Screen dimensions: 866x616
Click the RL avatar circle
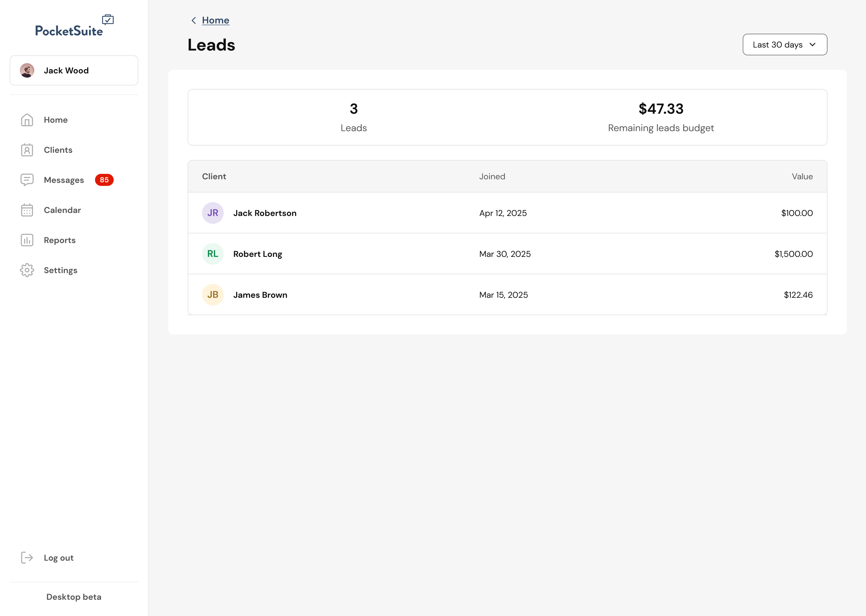coord(213,254)
